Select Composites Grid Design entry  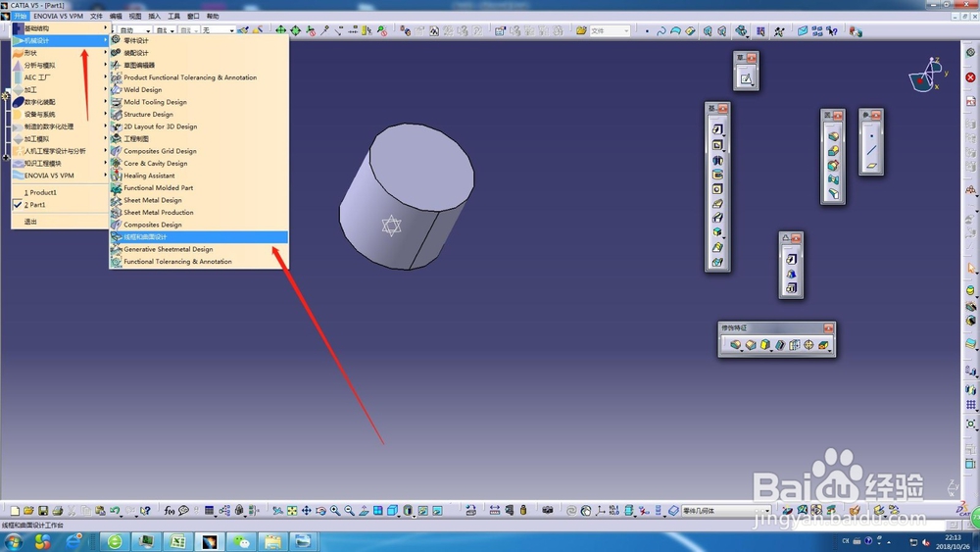(199, 151)
